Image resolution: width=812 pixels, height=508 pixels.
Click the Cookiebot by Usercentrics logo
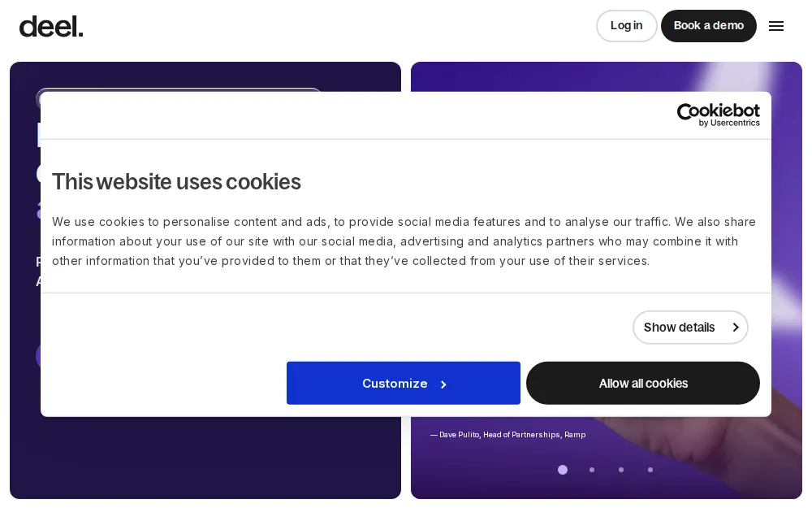[x=718, y=115]
